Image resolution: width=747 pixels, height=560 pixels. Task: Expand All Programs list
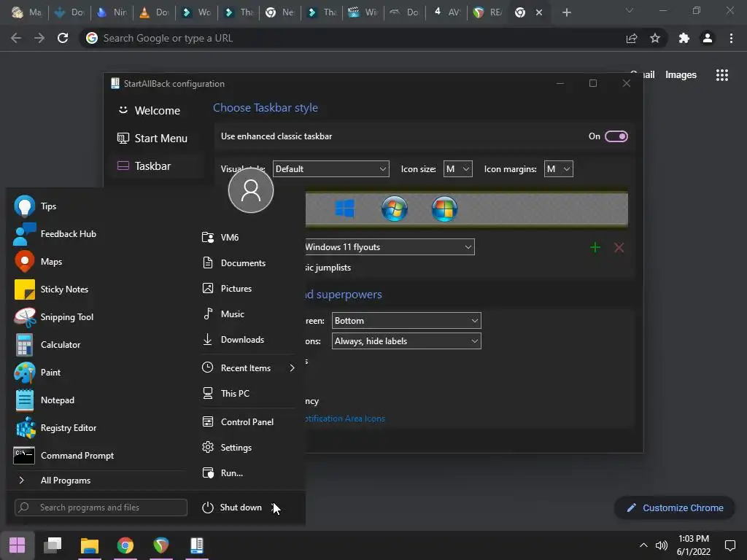(x=65, y=481)
